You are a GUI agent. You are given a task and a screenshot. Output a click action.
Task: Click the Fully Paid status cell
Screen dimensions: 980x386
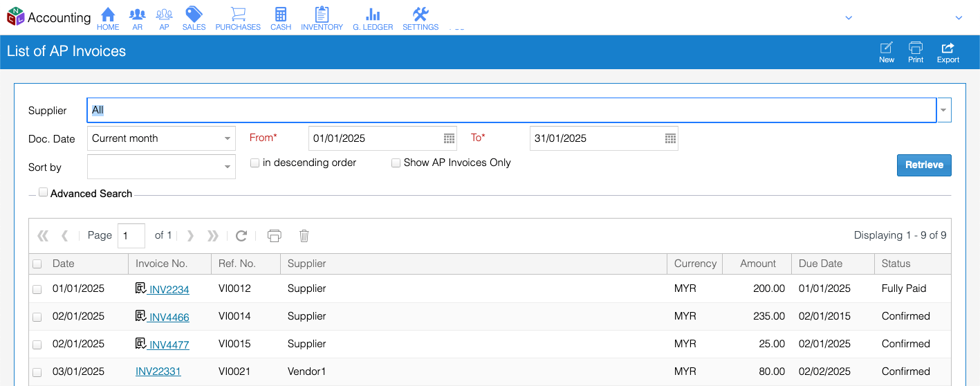click(904, 288)
